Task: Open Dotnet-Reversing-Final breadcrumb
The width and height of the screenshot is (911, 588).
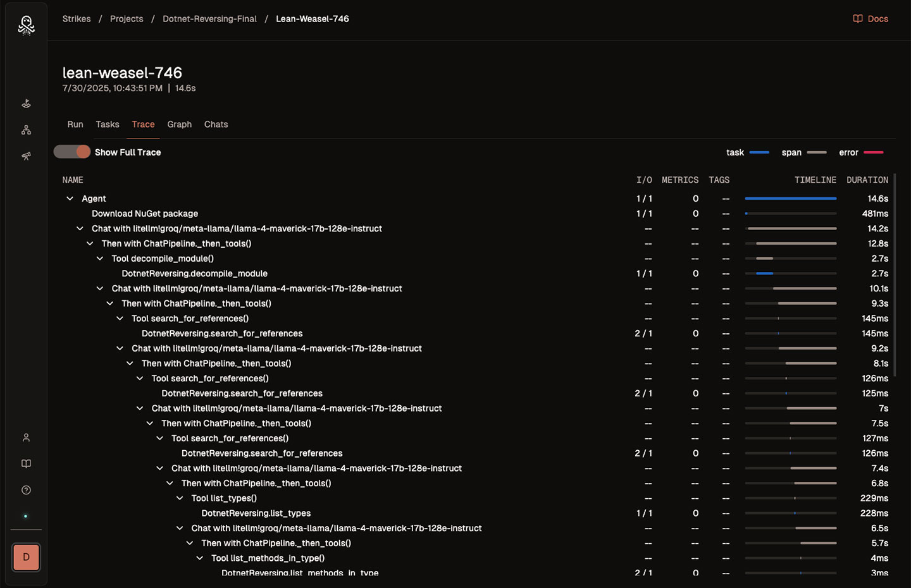Action: pos(209,19)
